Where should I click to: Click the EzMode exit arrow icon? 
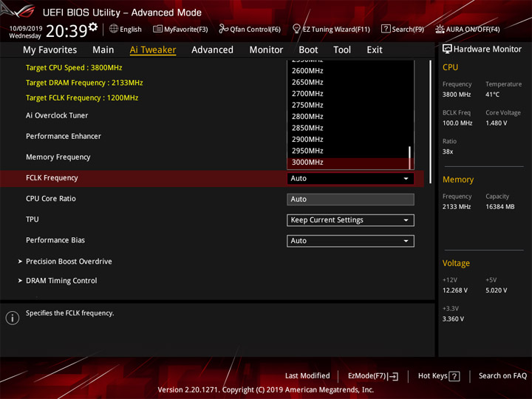393,376
